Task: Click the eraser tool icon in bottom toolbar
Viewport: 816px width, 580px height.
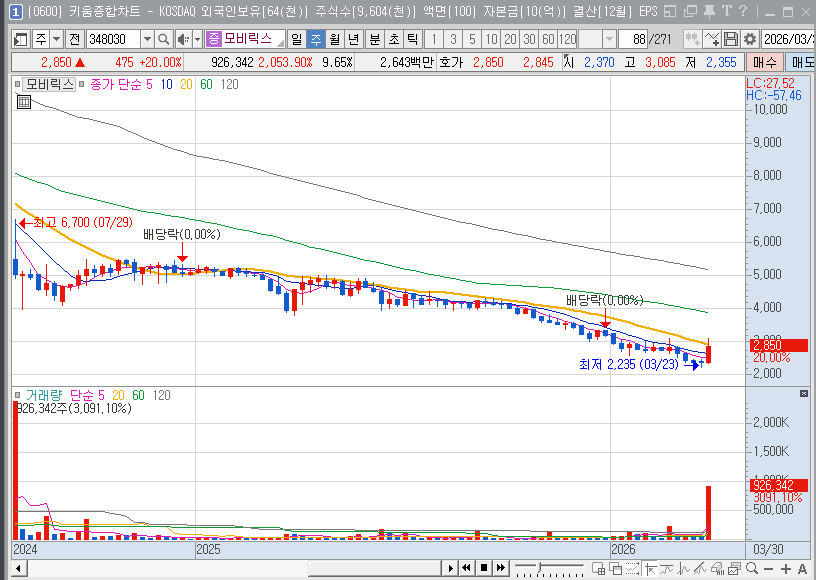Action: tap(718, 568)
